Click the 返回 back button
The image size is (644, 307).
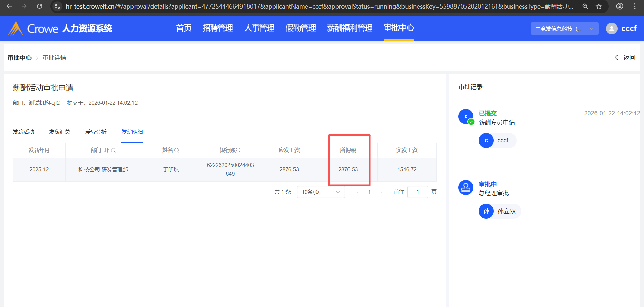625,58
